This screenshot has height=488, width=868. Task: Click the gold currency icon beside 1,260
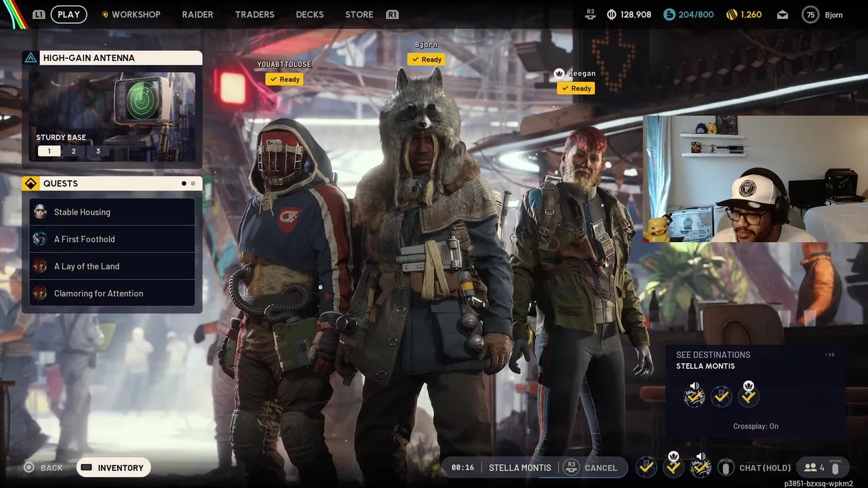(x=732, y=14)
